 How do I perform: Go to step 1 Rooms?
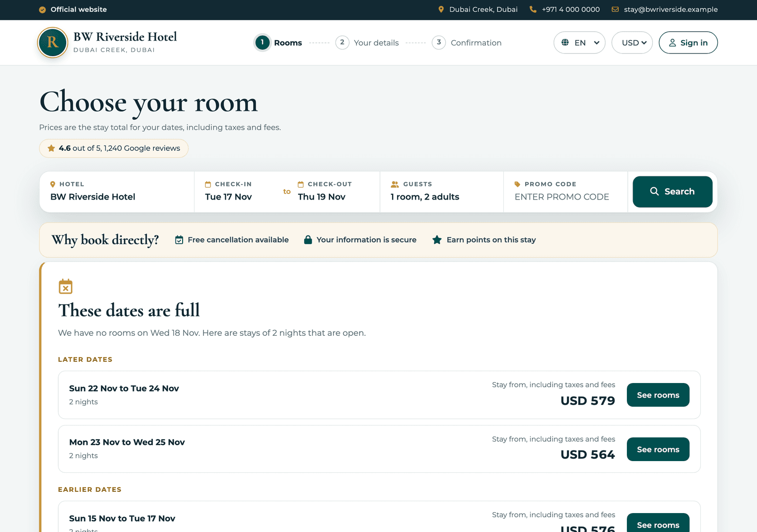click(278, 43)
